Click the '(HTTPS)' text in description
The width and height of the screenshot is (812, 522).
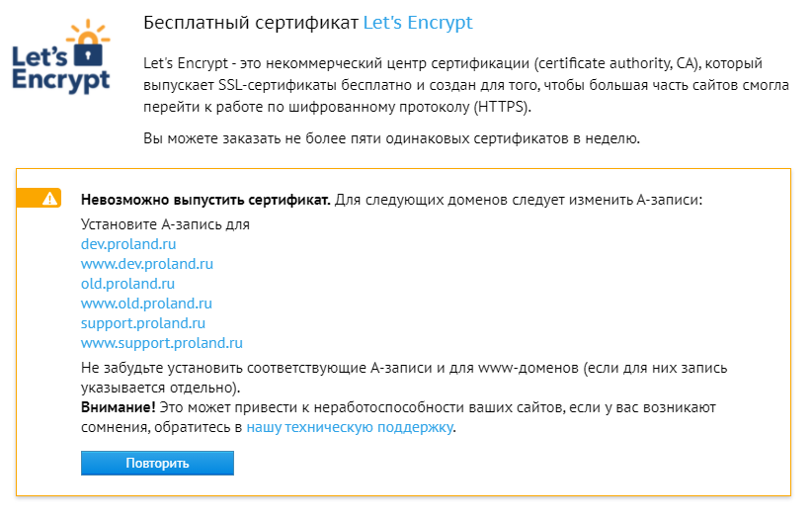pos(502,106)
